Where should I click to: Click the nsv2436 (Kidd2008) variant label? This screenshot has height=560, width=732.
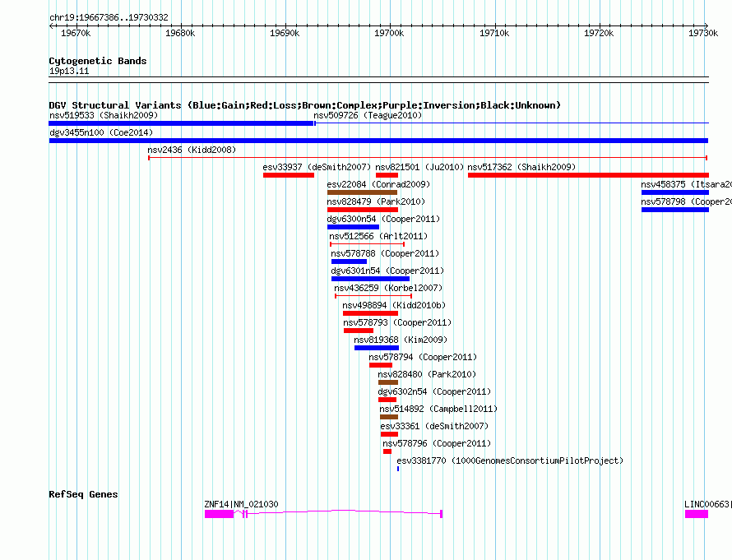tap(192, 150)
